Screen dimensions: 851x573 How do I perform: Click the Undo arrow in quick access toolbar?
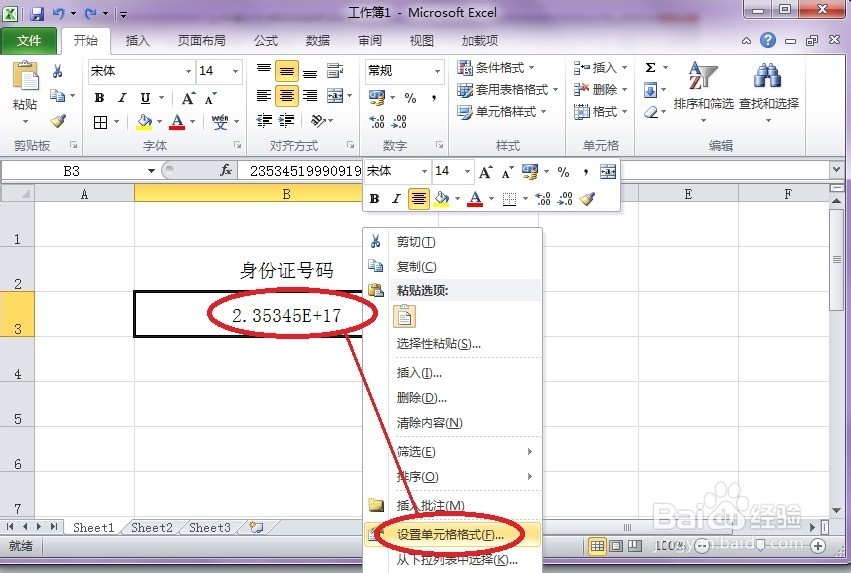59,13
